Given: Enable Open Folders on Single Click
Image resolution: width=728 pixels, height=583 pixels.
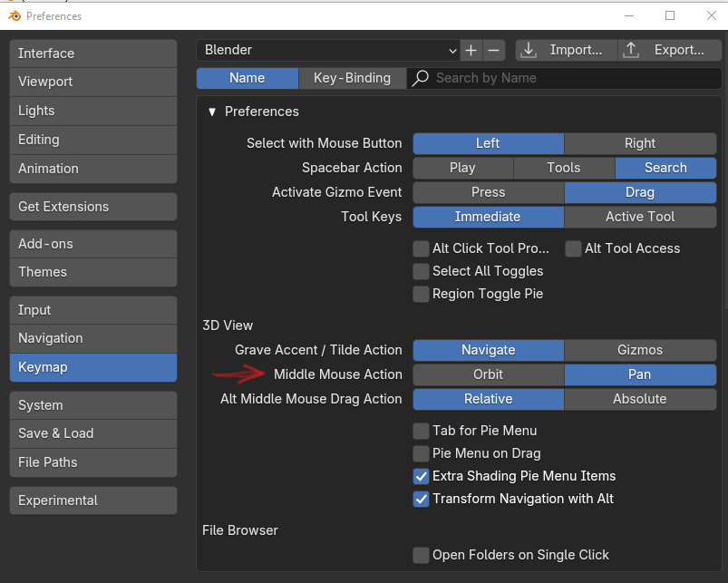Looking at the screenshot, I should tap(421, 555).
